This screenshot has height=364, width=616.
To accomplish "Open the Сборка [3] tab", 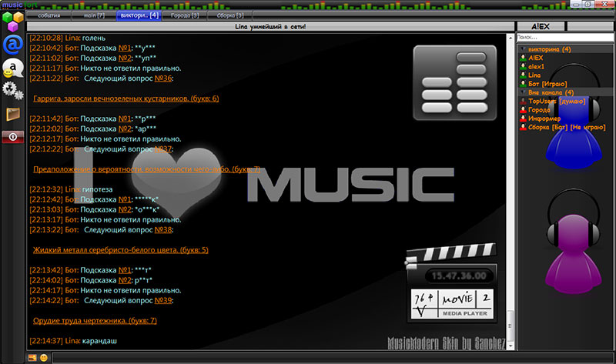I will [229, 15].
